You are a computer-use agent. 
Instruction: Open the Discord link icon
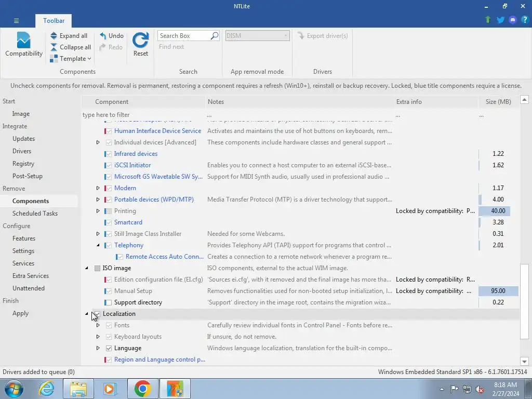pyautogui.click(x=513, y=20)
